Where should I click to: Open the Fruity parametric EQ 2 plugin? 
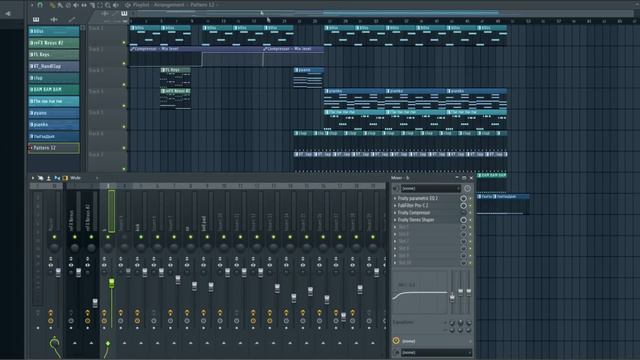coord(418,198)
